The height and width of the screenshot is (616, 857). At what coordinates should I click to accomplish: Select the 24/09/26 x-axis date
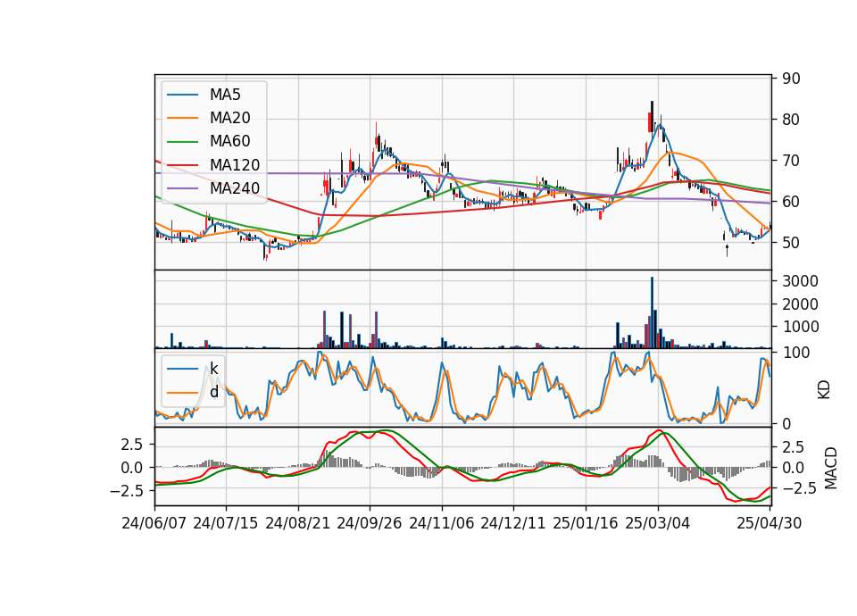[369, 523]
